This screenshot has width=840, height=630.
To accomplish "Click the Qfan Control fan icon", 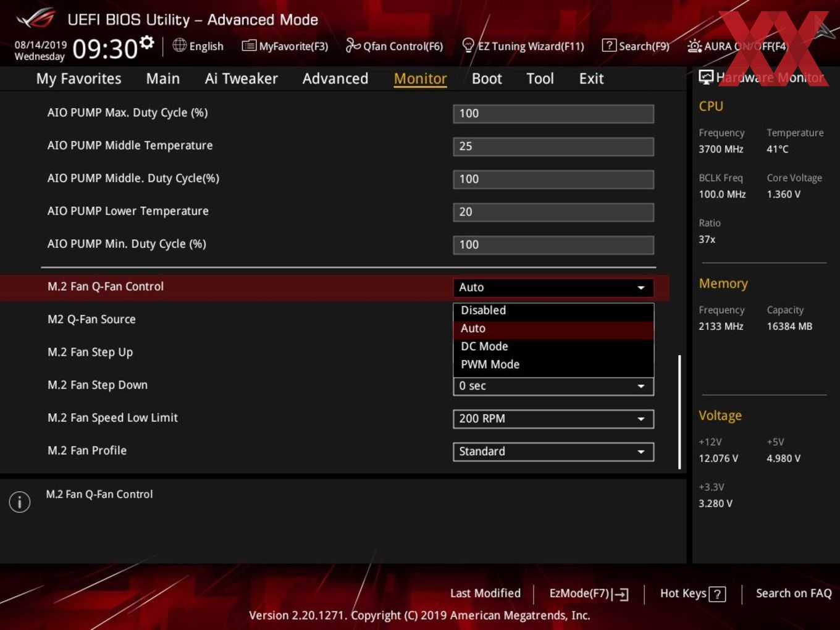I will click(353, 45).
